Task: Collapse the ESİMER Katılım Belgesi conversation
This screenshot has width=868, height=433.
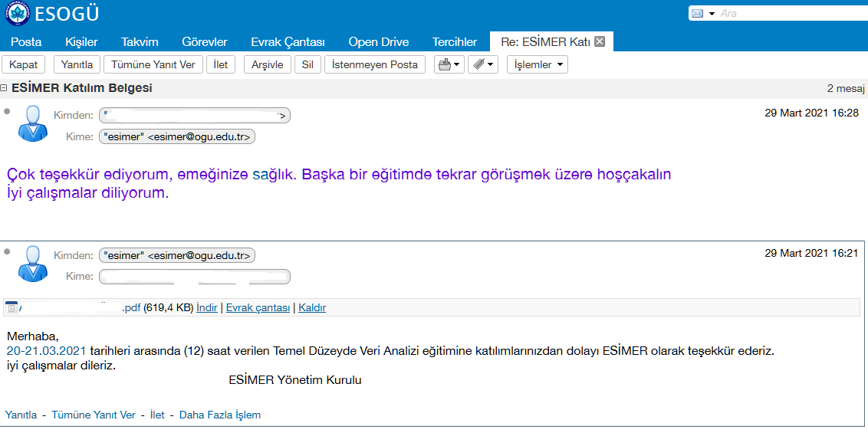Action: point(5,88)
